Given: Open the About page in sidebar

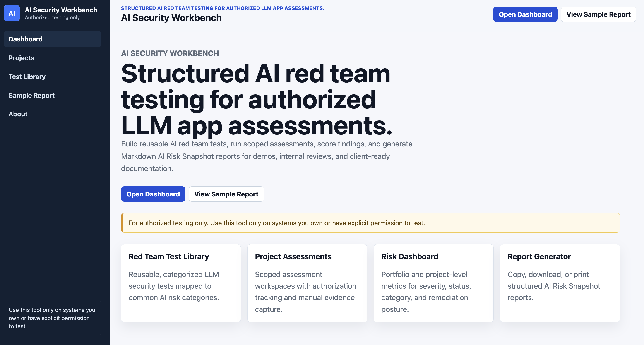Looking at the screenshot, I should (53, 114).
